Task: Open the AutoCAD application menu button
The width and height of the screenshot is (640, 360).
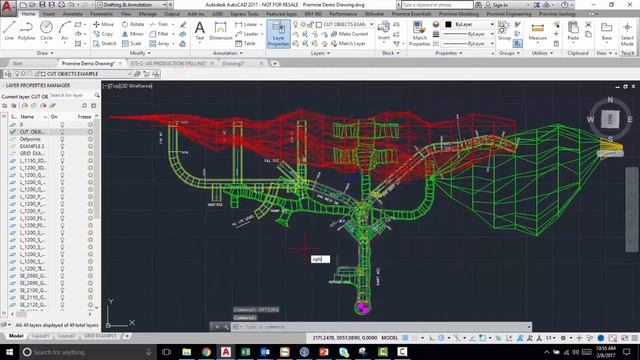Action: pyautogui.click(x=8, y=8)
